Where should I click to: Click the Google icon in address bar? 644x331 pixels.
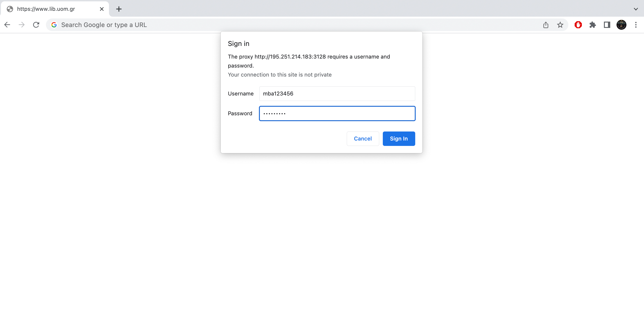pyautogui.click(x=54, y=25)
